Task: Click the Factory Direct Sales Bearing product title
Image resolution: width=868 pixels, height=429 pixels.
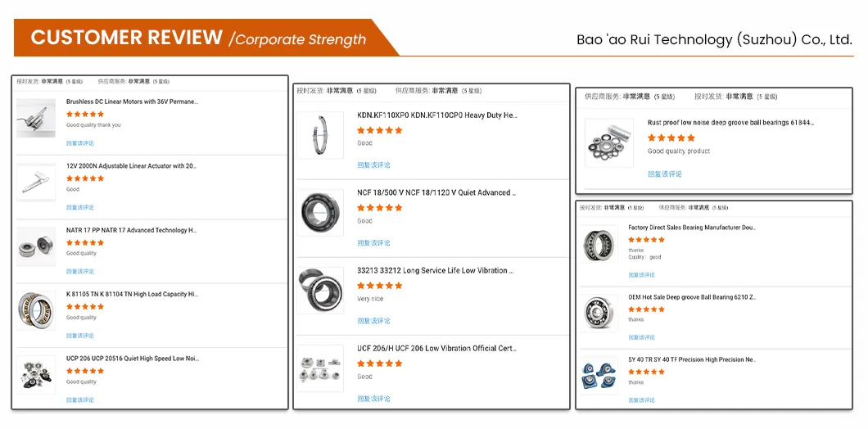Action: pyautogui.click(x=692, y=228)
